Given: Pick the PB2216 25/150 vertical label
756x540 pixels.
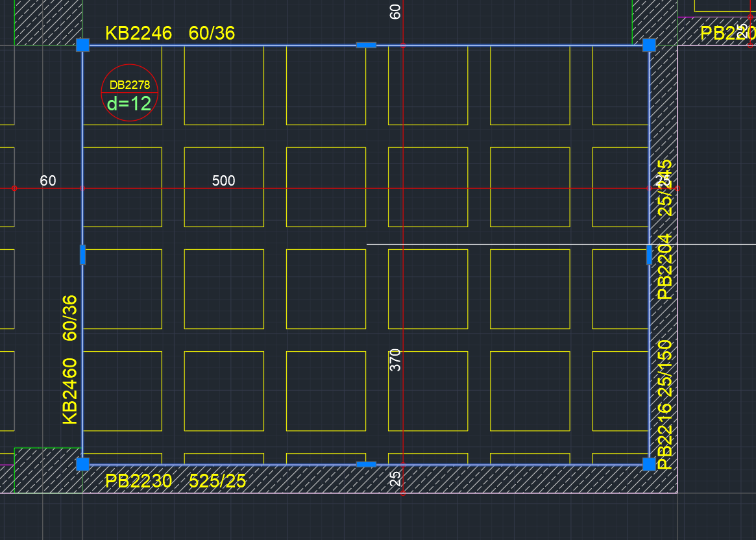Looking at the screenshot, I should click(x=665, y=404).
